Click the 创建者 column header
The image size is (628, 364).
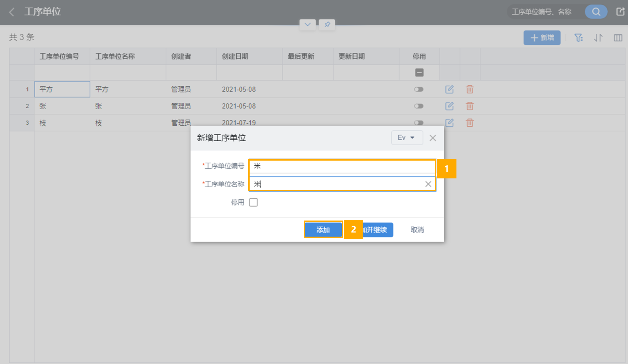tap(191, 57)
